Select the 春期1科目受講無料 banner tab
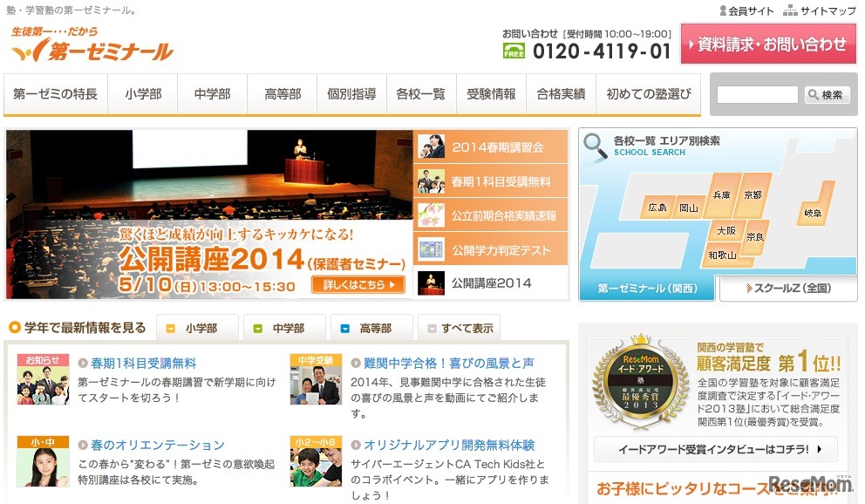This screenshot has height=504, width=865. coord(490,180)
